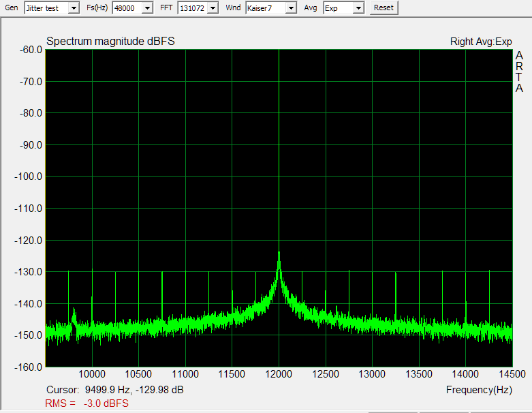Click the 'Right Avg:Exp' channel label
Screen dimensions: 532x413
click(x=481, y=42)
